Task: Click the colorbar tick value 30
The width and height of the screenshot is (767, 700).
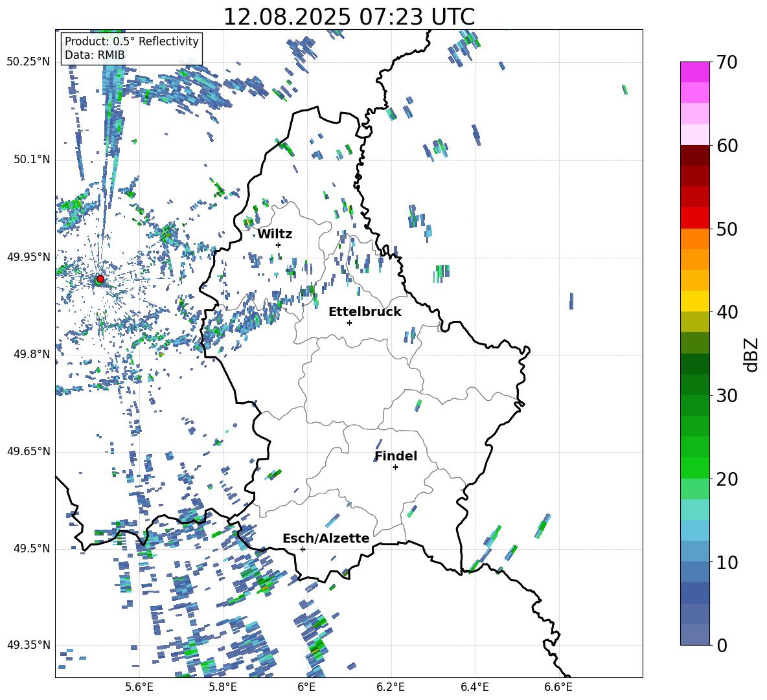Action: (727, 396)
